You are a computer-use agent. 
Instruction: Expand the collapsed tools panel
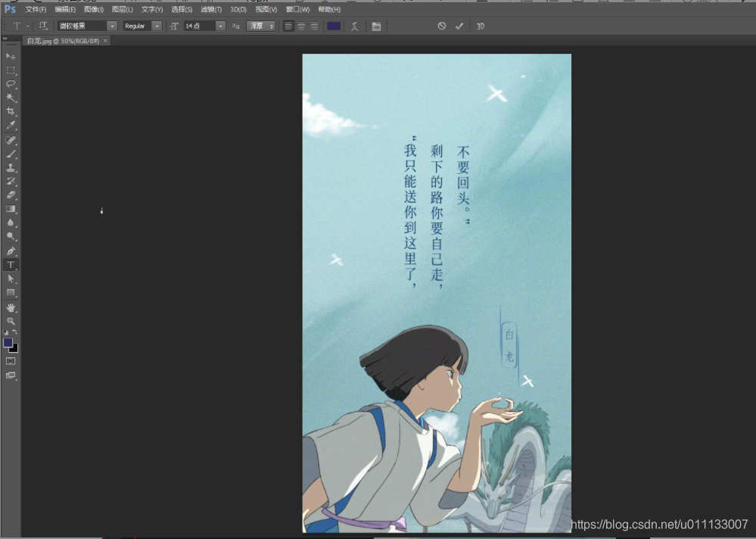click(5, 38)
